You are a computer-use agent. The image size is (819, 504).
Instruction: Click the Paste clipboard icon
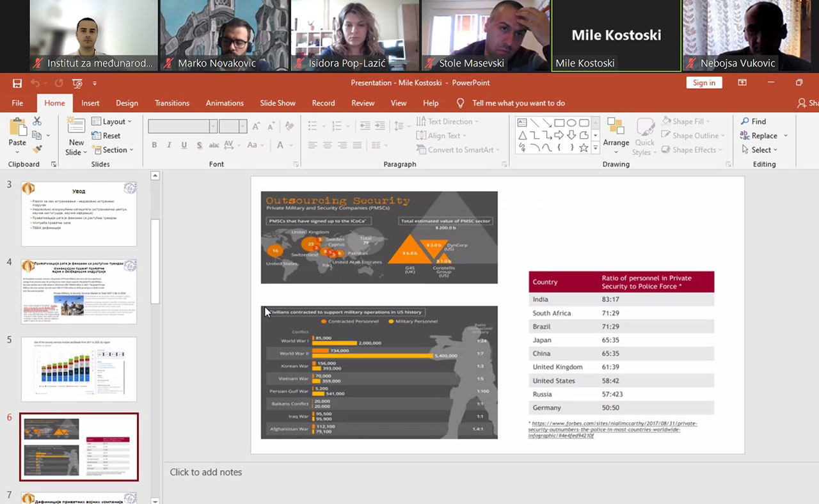tap(17, 127)
